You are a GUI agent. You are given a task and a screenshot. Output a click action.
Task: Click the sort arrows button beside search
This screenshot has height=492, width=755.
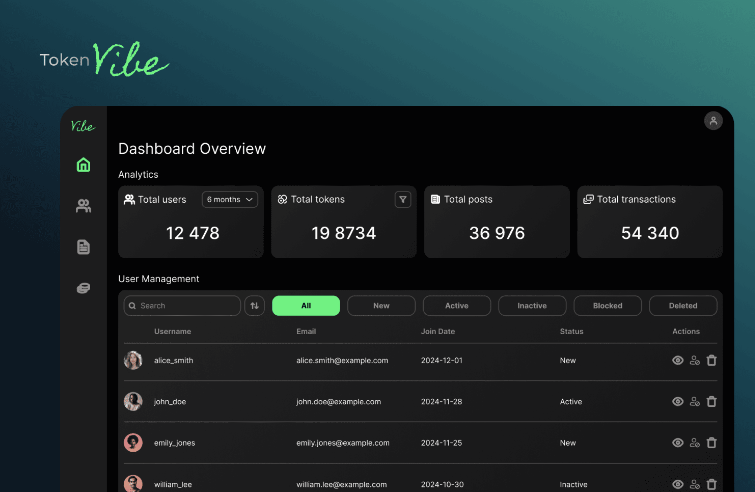coord(255,306)
